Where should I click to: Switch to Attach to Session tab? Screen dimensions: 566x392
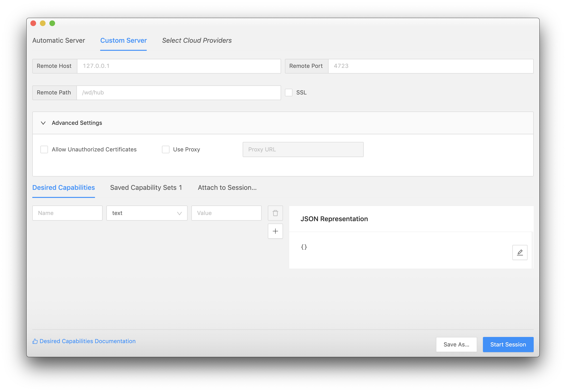coord(227,188)
